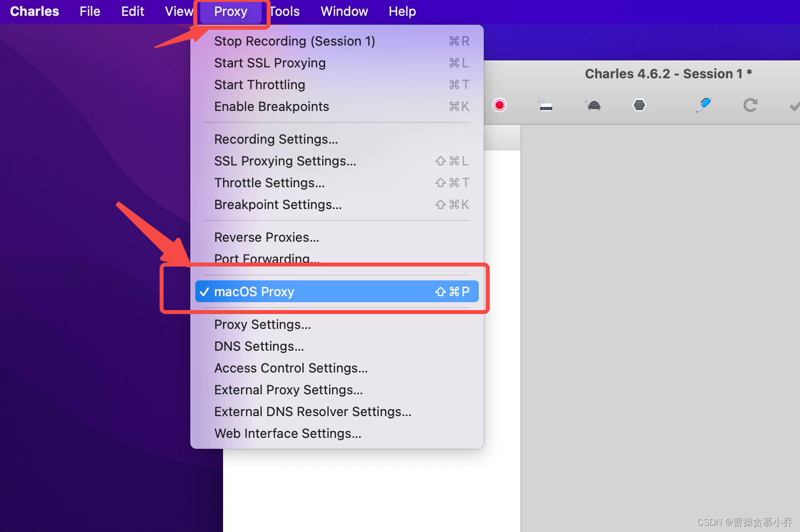Open Breakpoint Settings...
This screenshot has width=800, height=532.
pos(337,205)
